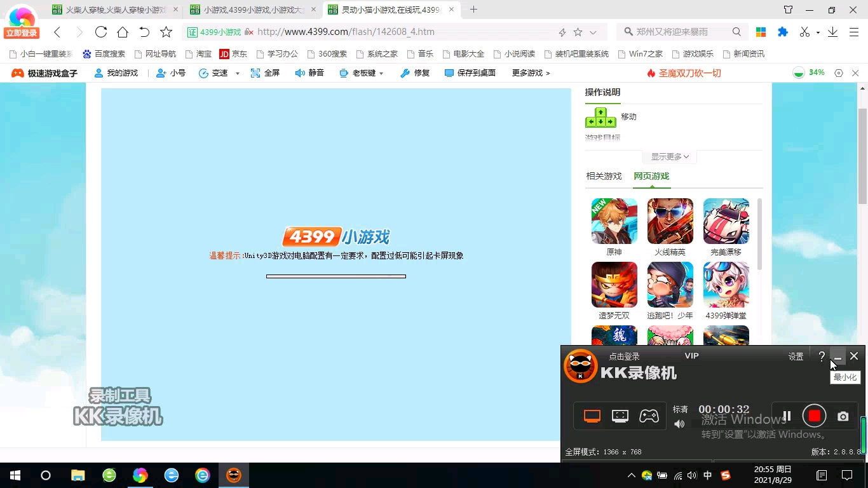Open browser home page icon

click(123, 32)
